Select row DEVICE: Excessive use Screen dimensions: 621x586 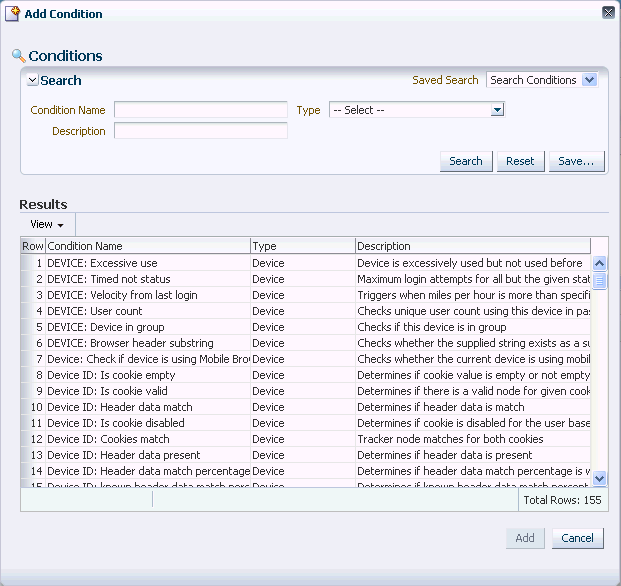tap(305, 263)
